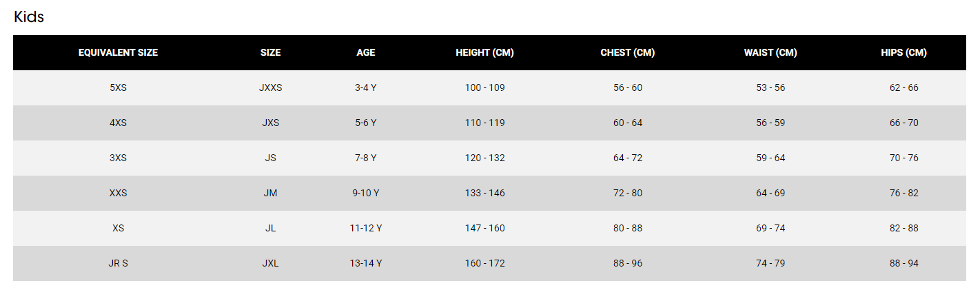The width and height of the screenshot is (980, 292).
Task: Click the EQUIVALENT SIZE column header
Action: pos(118,52)
